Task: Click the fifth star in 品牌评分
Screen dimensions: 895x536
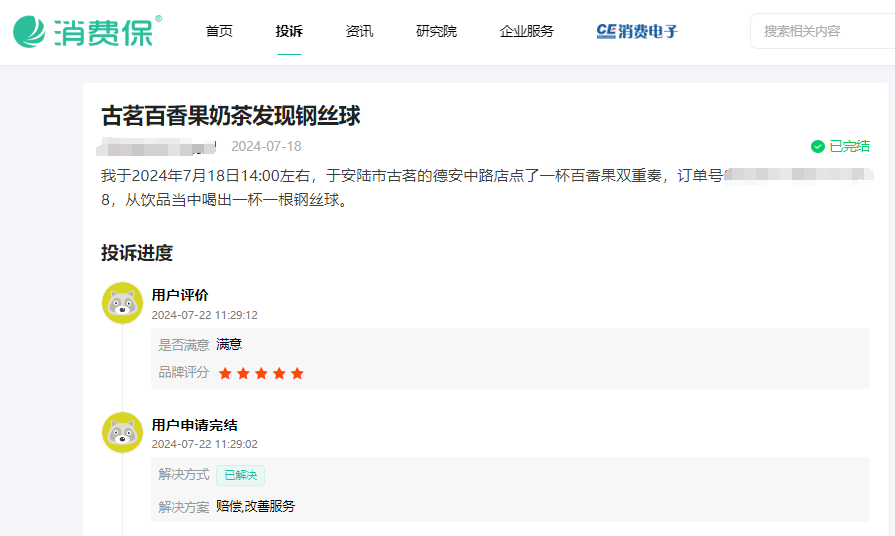Action: 297,373
